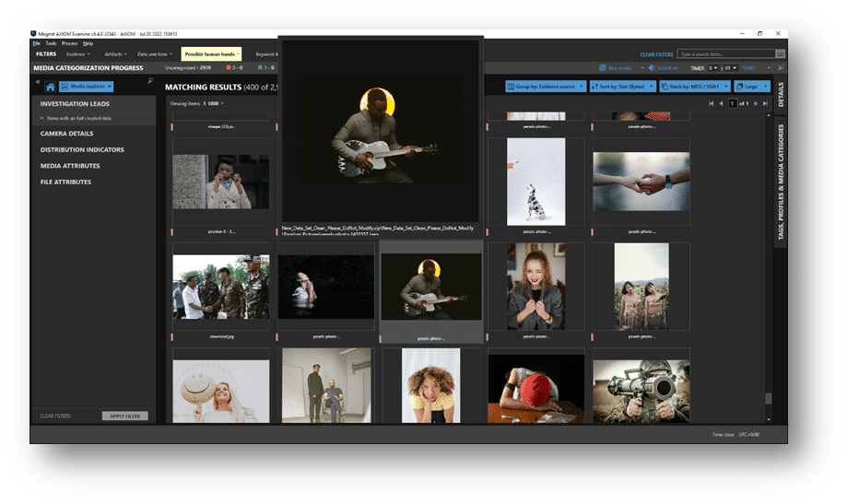Click CLEAR FILTERS link at top right
Viewport: 848px width, 504px height.
[x=656, y=54]
